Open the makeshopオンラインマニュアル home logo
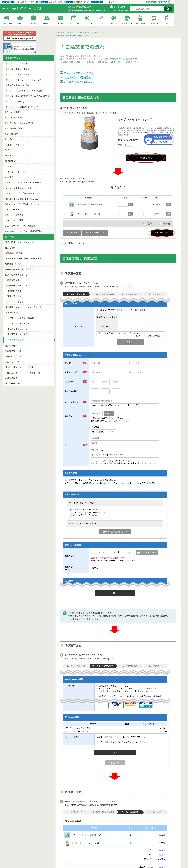The image size is (188, 868). [22, 8]
